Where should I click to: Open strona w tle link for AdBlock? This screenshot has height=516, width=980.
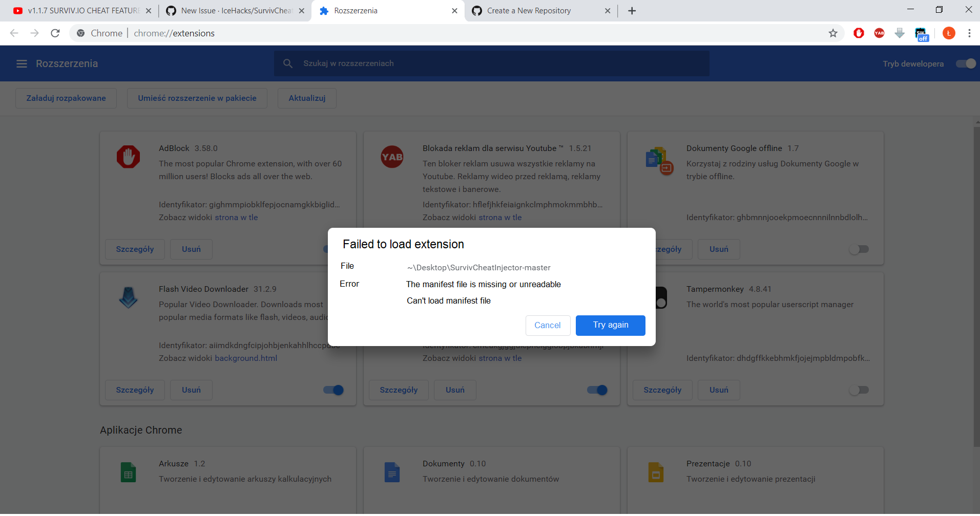coord(236,217)
